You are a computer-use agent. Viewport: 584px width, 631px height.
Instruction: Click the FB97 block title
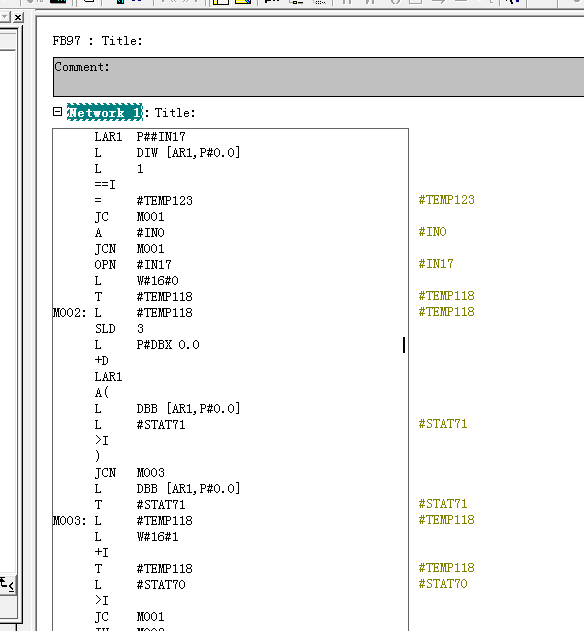97,41
